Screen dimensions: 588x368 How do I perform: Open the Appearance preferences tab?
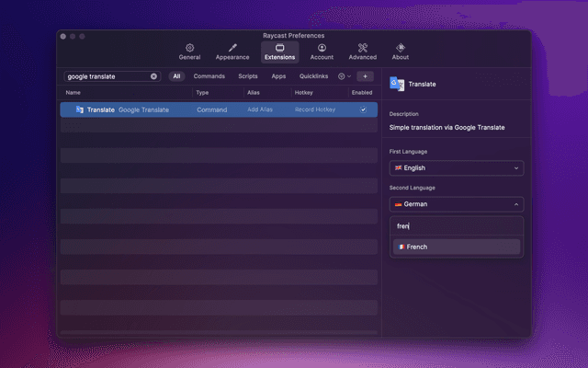[232, 51]
